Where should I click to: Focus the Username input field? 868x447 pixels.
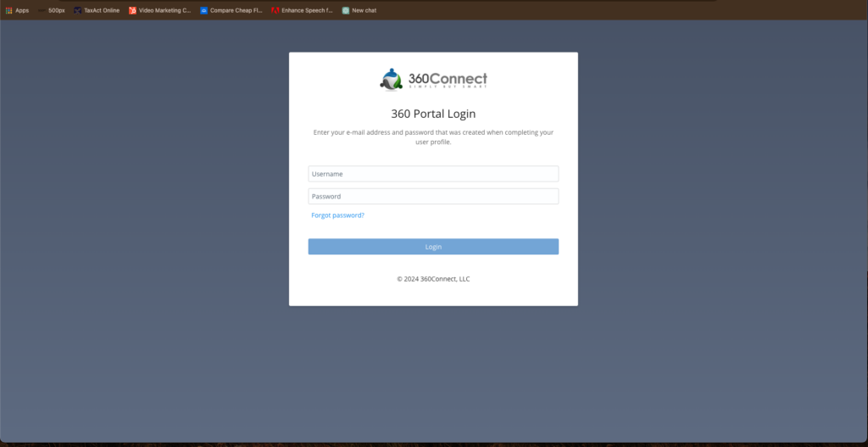(433, 174)
